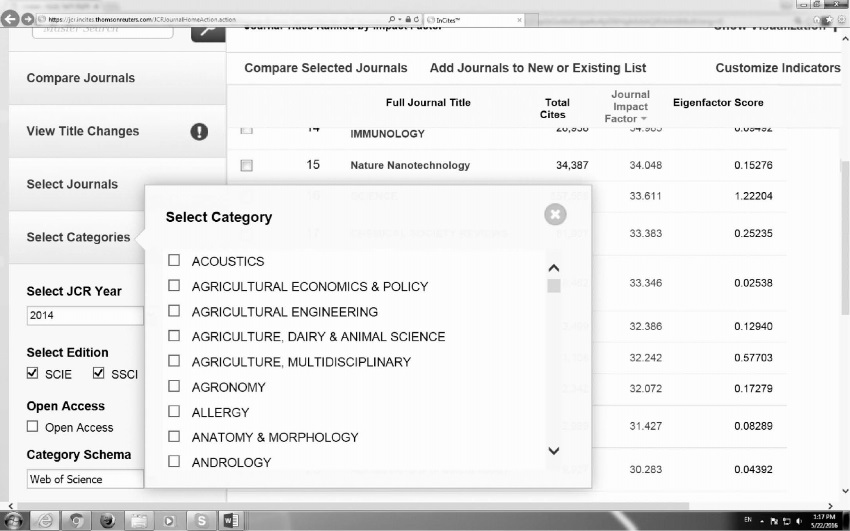Click the category list scroll down chevron

pos(553,451)
